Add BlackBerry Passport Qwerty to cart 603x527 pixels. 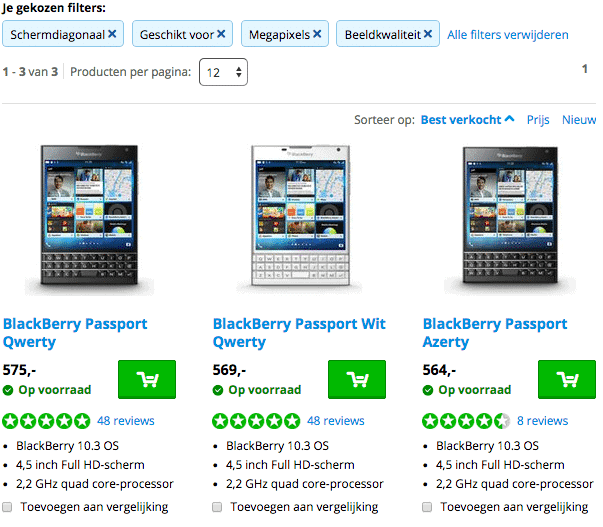pyautogui.click(x=146, y=380)
